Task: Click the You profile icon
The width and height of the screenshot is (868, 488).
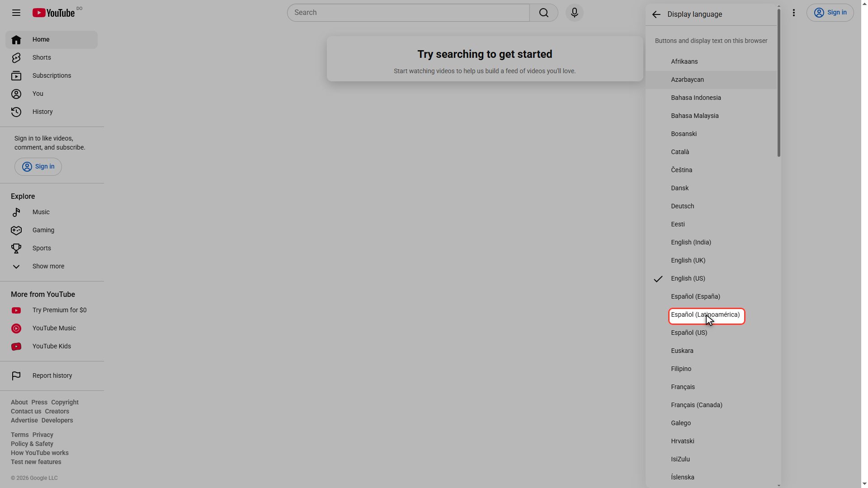Action: pyautogui.click(x=16, y=94)
